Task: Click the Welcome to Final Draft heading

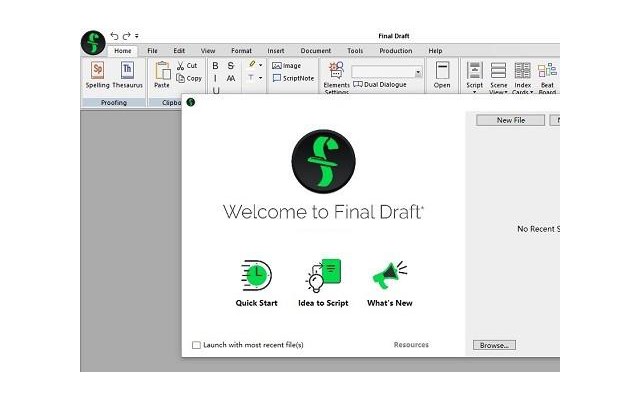Action: click(323, 212)
